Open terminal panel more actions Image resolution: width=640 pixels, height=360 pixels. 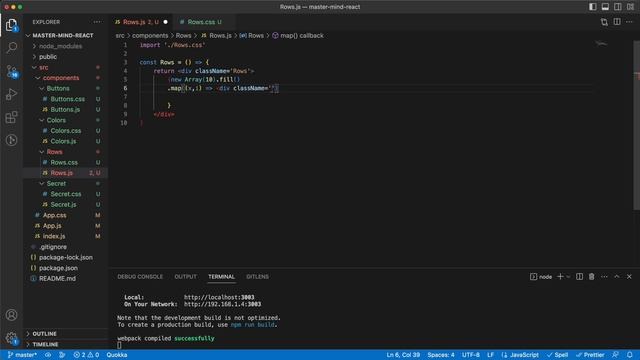click(604, 277)
